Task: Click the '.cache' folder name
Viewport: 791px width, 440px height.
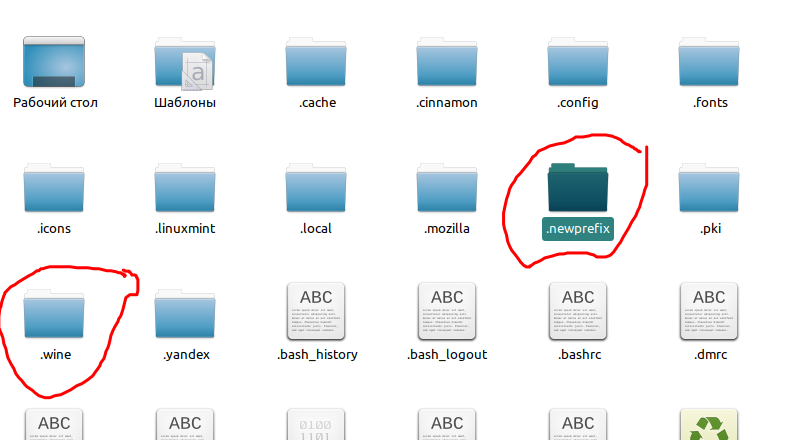Action: 317,102
